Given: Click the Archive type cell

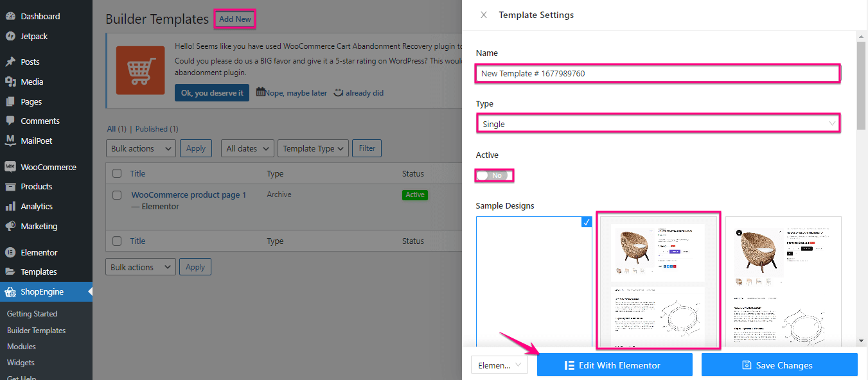Looking at the screenshot, I should pos(279,194).
